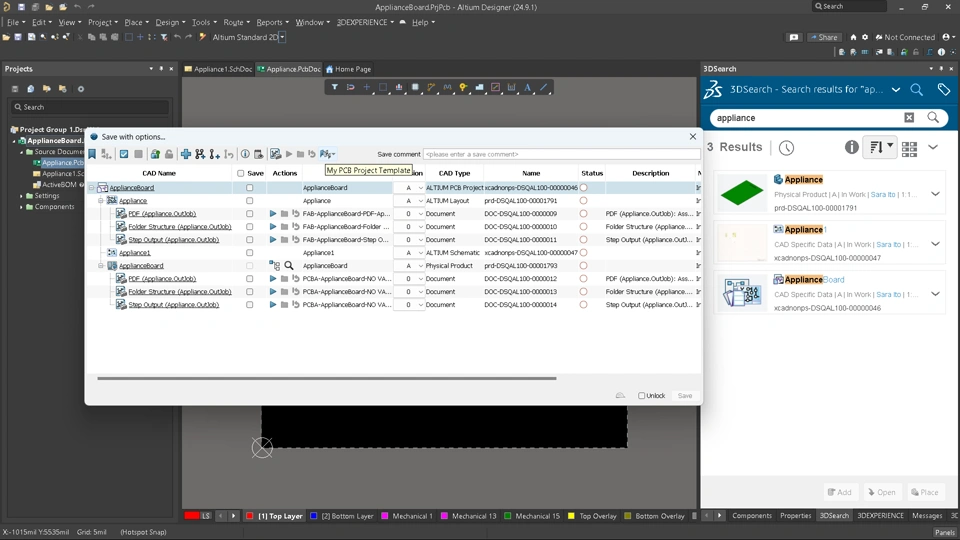Open the Properties panel tab

pos(795,516)
